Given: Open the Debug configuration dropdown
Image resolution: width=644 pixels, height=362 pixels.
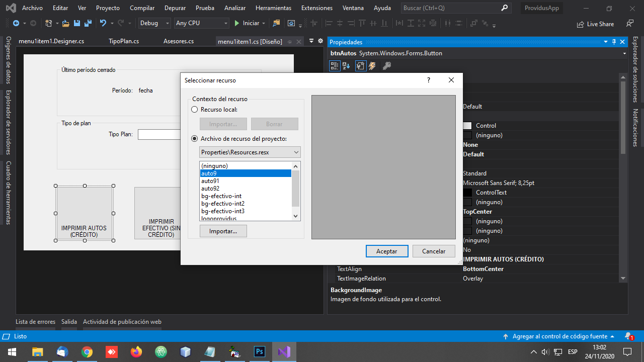Looking at the screenshot, I should (153, 23).
